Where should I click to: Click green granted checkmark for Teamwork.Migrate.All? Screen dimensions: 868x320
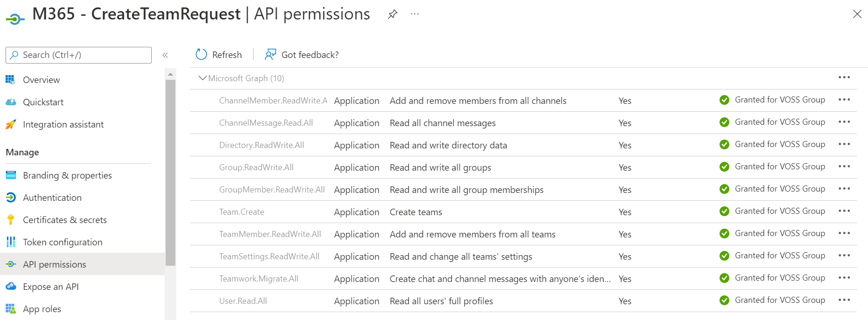tap(724, 278)
